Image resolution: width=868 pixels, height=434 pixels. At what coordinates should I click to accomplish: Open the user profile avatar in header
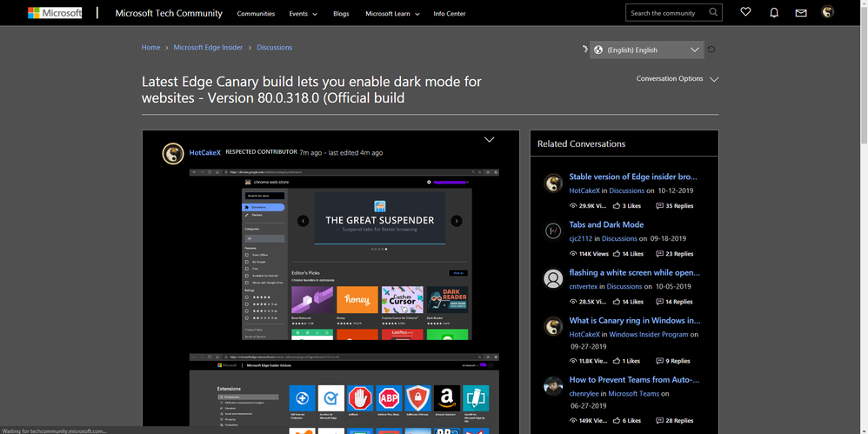(828, 11)
